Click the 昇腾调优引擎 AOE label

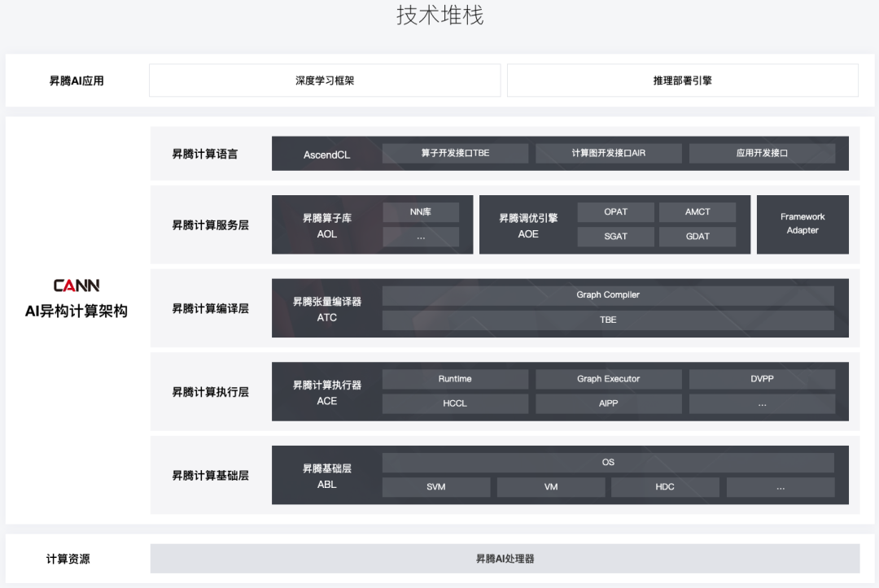(528, 225)
